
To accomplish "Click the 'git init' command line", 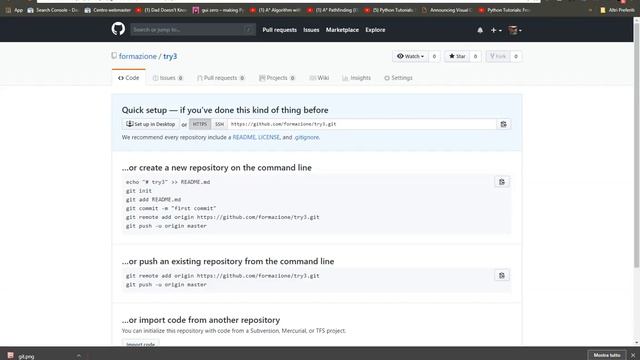I will coord(139,191).
